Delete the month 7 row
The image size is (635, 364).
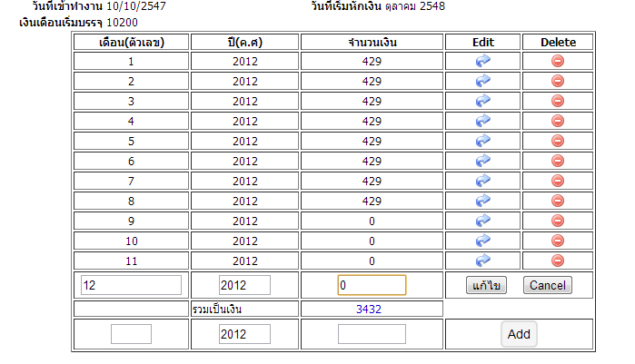[x=558, y=181]
